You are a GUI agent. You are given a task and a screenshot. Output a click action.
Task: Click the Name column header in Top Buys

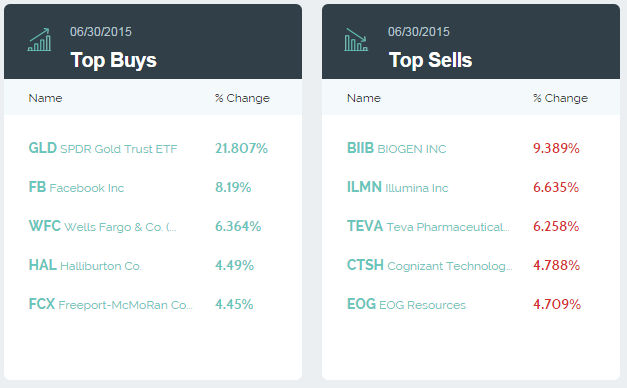(x=45, y=98)
